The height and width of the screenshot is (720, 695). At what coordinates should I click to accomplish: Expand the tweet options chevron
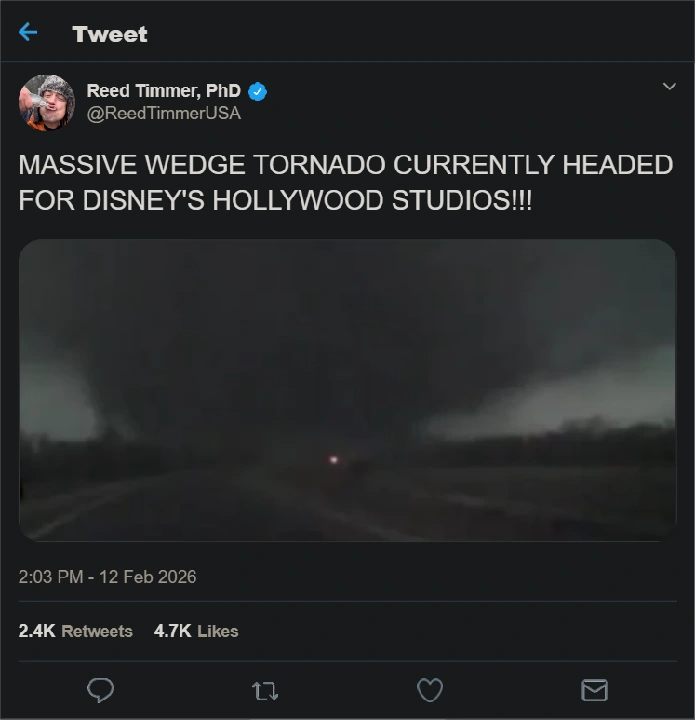[669, 87]
